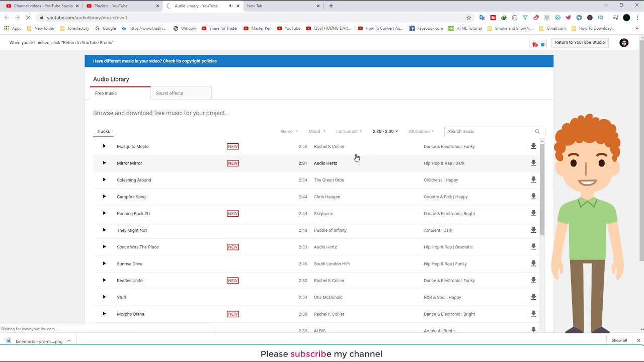Open the Apps bookmarks shortcut
Screen dimensions: 644x362
[x=13, y=28]
